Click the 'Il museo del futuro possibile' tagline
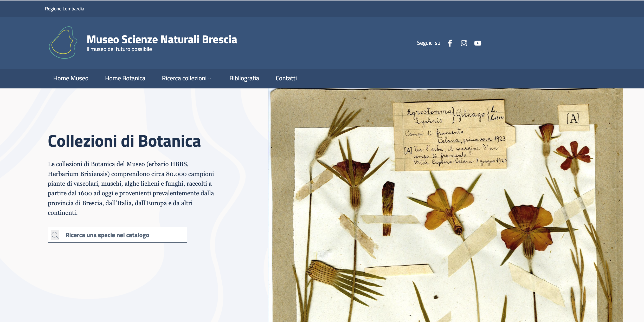This screenshot has width=644, height=323. [119, 49]
